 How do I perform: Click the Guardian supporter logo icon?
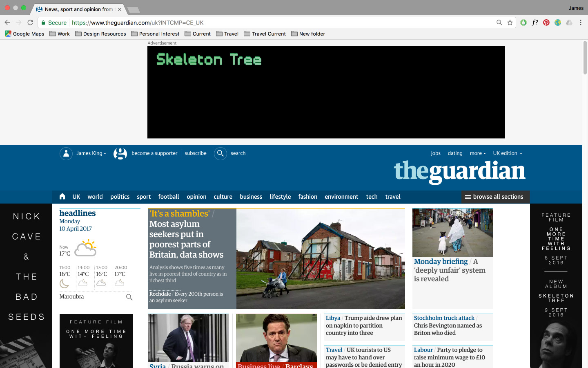coord(120,153)
